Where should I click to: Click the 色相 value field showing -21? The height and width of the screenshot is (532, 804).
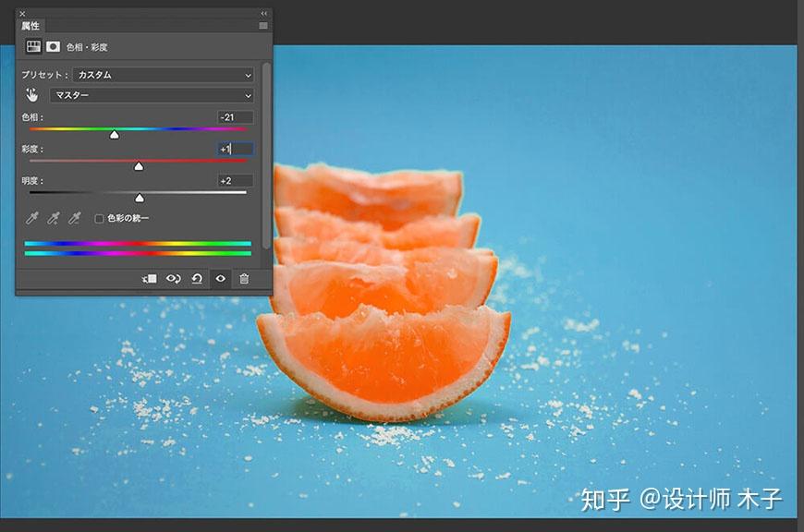pyautogui.click(x=235, y=117)
